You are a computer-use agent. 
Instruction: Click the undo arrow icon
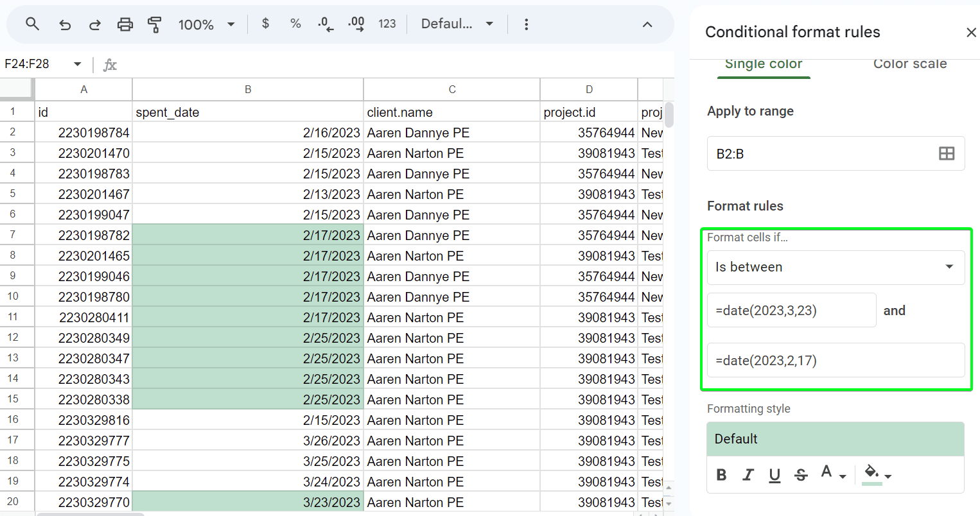(x=65, y=24)
